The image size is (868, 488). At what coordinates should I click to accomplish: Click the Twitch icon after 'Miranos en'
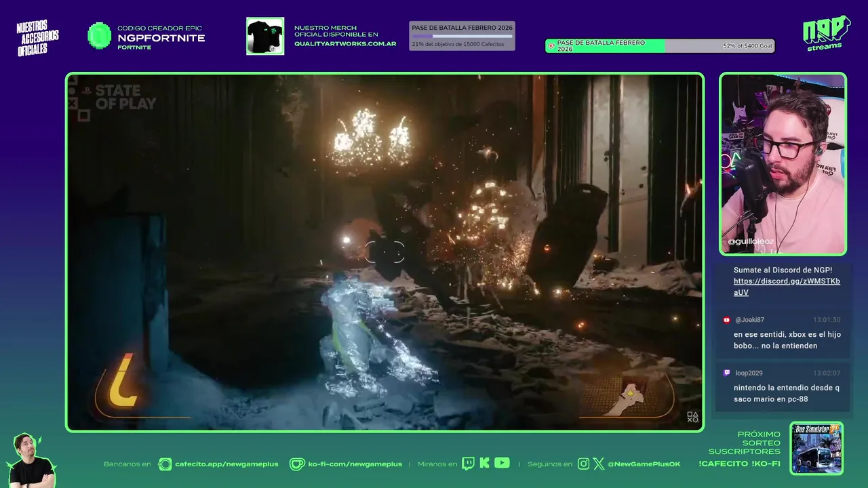point(468,464)
